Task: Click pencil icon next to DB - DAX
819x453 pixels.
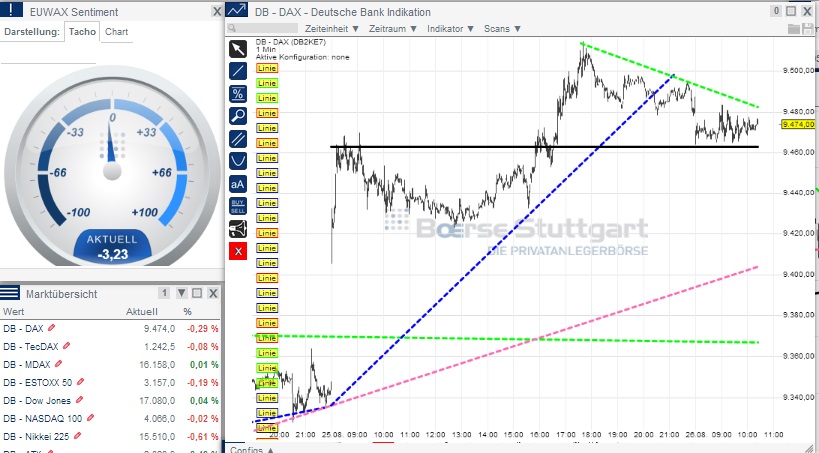Action: point(51,328)
